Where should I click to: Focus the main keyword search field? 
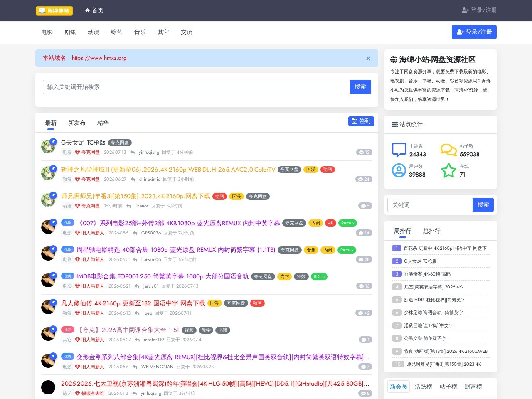pos(196,87)
